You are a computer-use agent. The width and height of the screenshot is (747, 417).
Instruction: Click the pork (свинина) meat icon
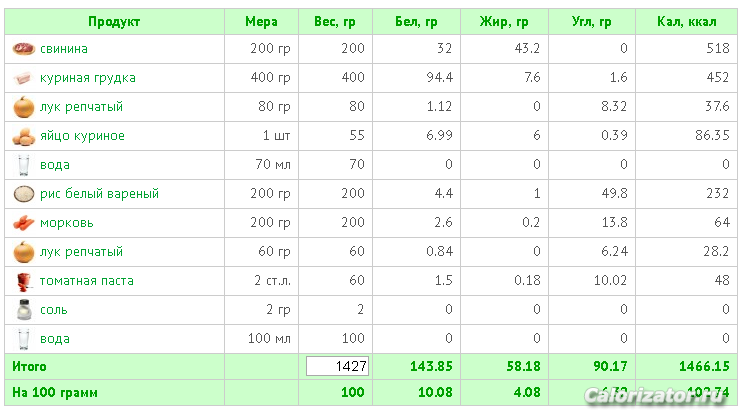pos(23,49)
